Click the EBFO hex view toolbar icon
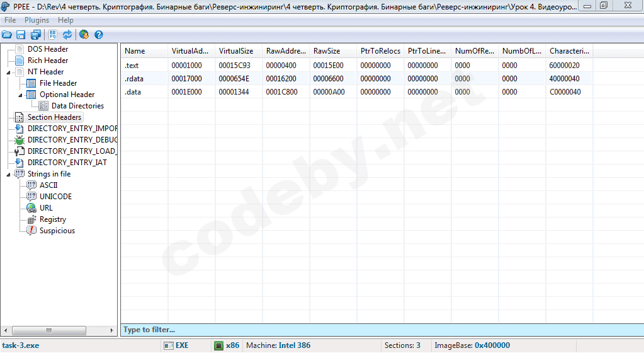The width and height of the screenshot is (644, 353). pyautogui.click(x=53, y=35)
